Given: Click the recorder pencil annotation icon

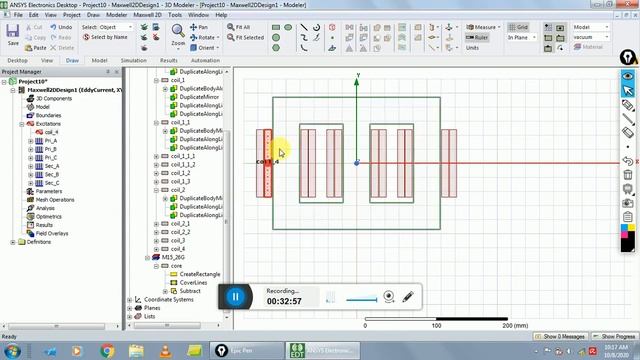Looking at the screenshot, I should [x=408, y=296].
